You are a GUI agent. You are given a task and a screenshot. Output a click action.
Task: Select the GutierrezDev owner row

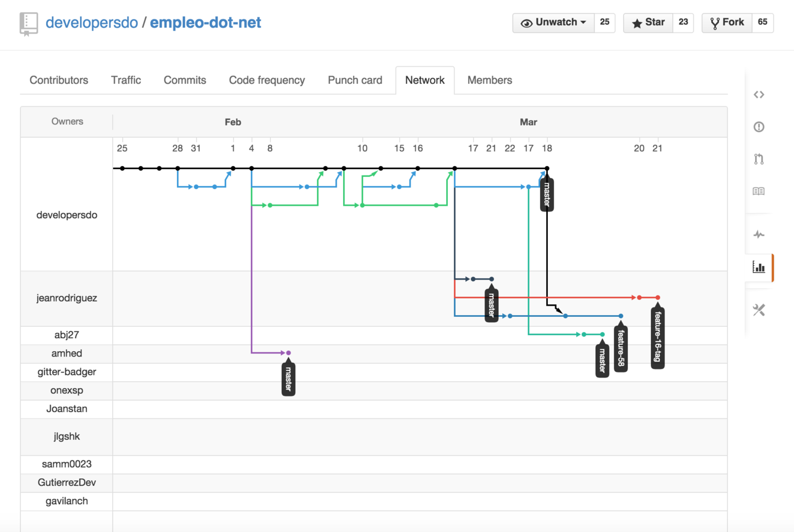[x=67, y=483]
